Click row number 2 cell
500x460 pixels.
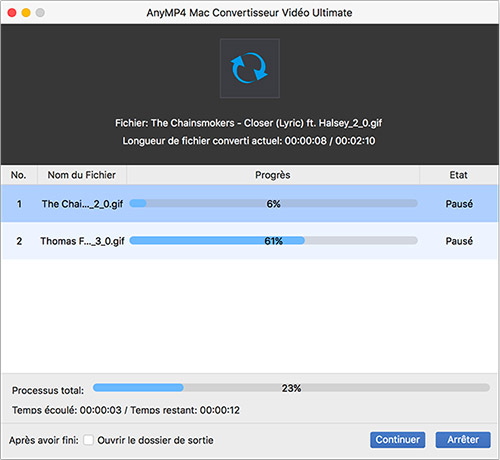[19, 241]
